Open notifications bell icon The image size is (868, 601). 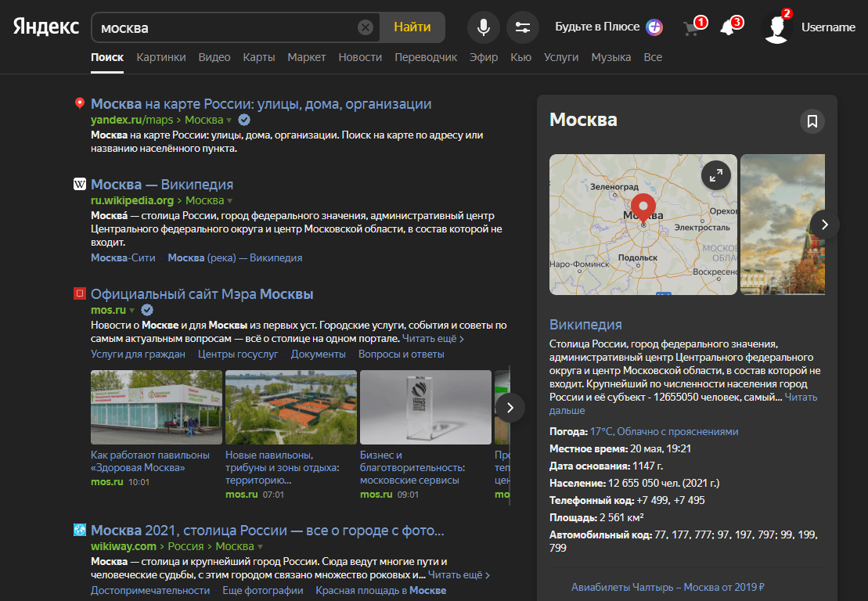tap(727, 27)
